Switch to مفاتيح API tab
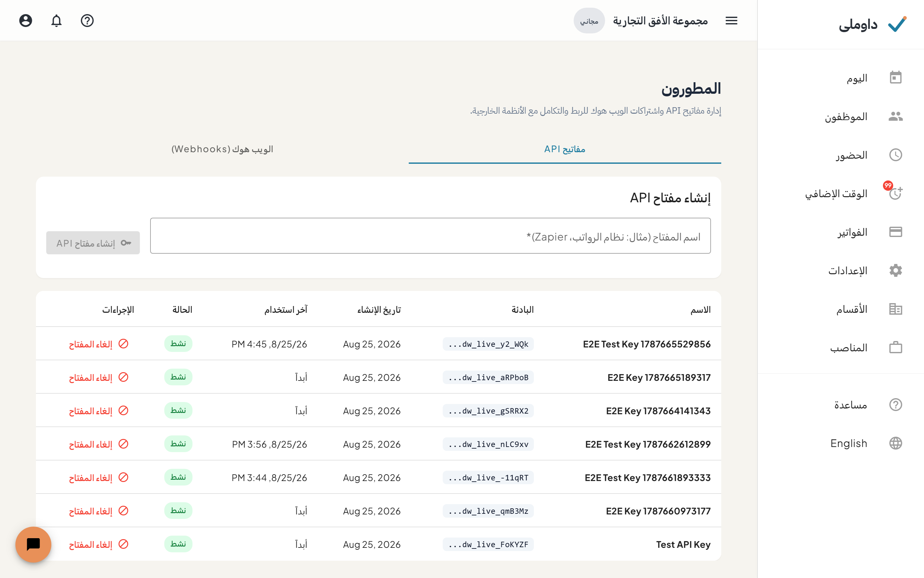Image resolution: width=924 pixels, height=578 pixels. coord(565,149)
